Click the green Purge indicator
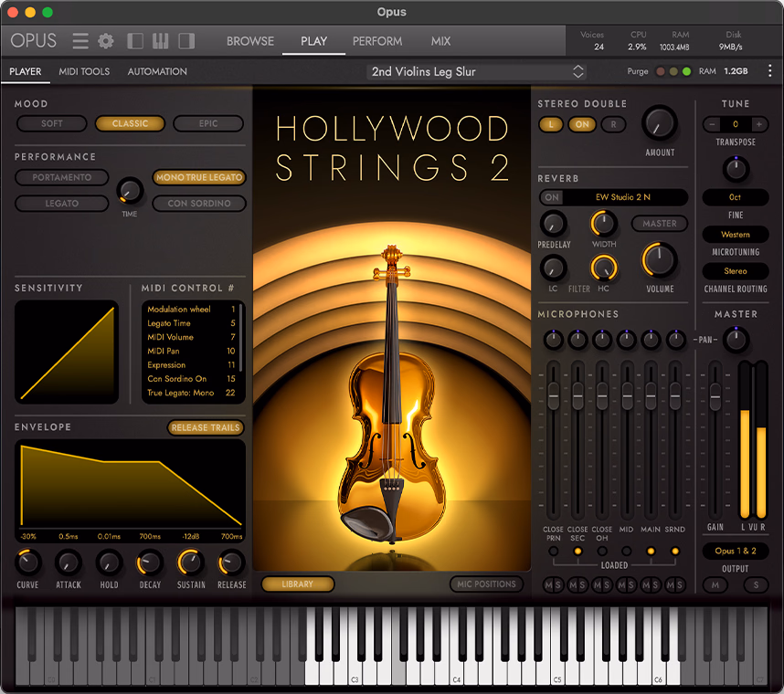This screenshot has width=784, height=694. pos(686,71)
